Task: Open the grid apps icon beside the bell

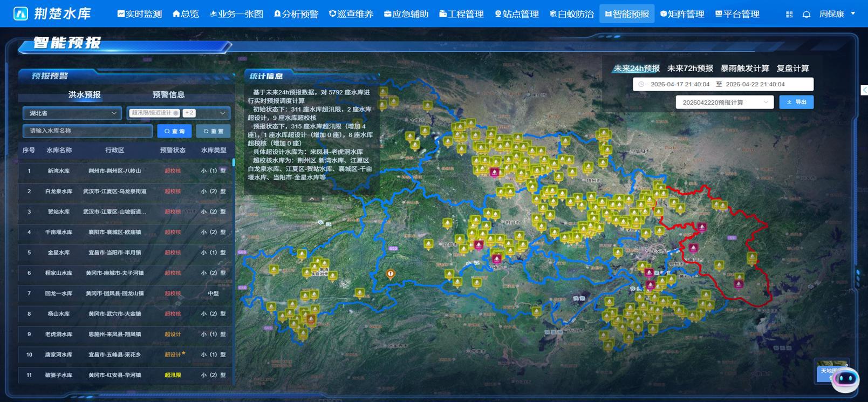Action: point(789,15)
